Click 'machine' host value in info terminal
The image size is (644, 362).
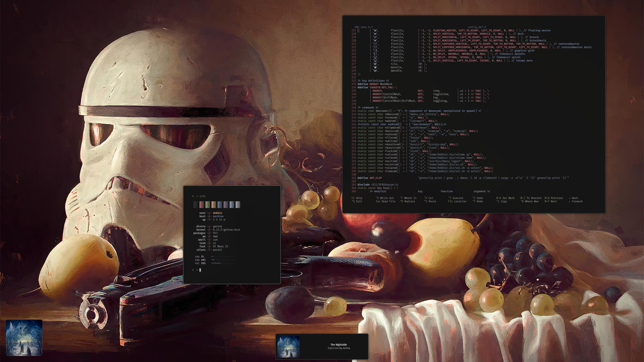tap(218, 216)
